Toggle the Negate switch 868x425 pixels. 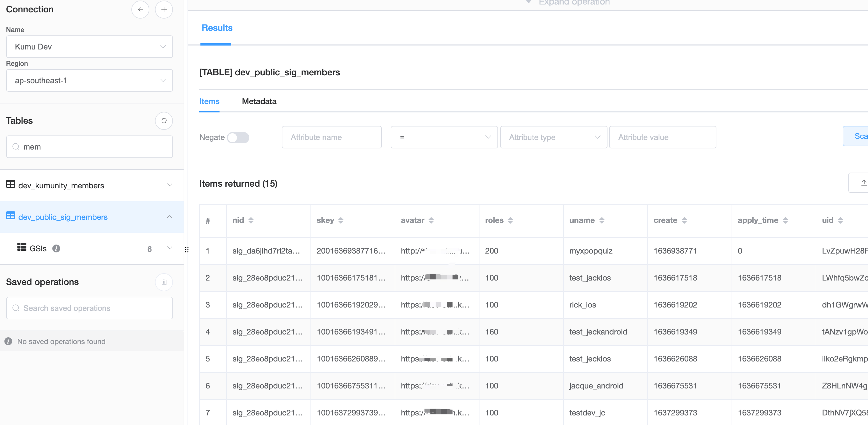coord(238,138)
